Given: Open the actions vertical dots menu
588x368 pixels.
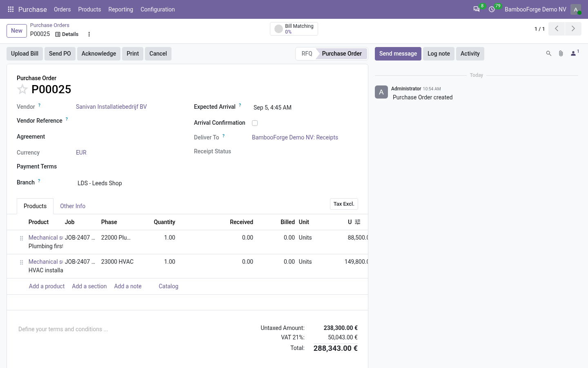Looking at the screenshot, I should pos(89,34).
